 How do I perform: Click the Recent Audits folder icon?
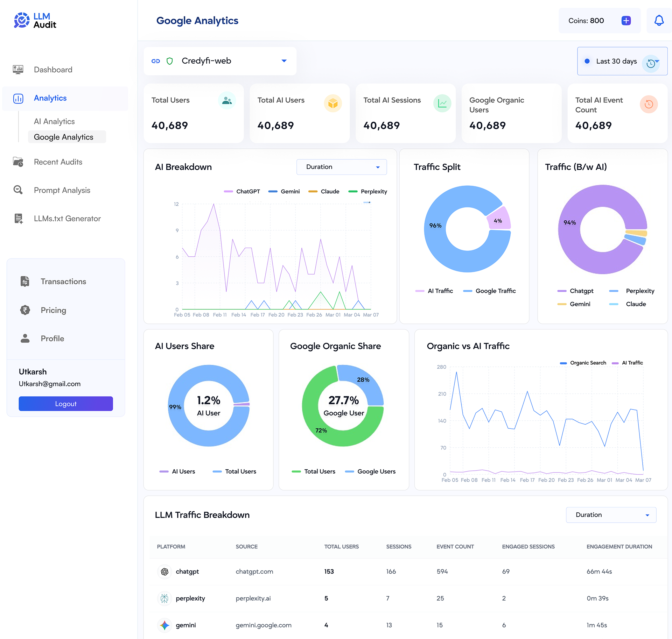18,162
